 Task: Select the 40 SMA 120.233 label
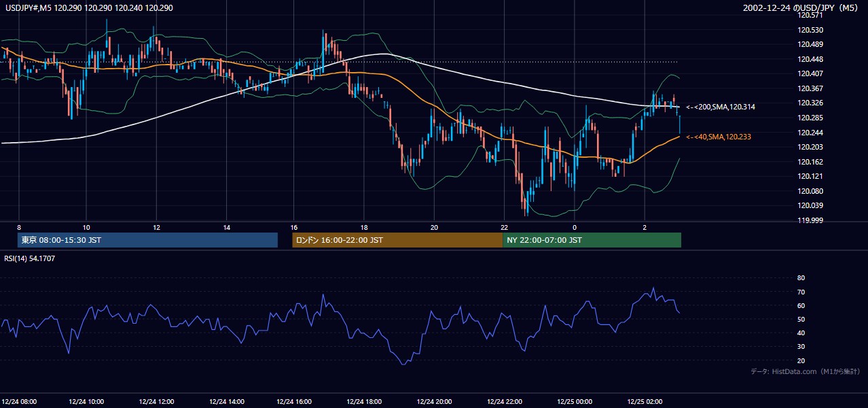click(719, 137)
